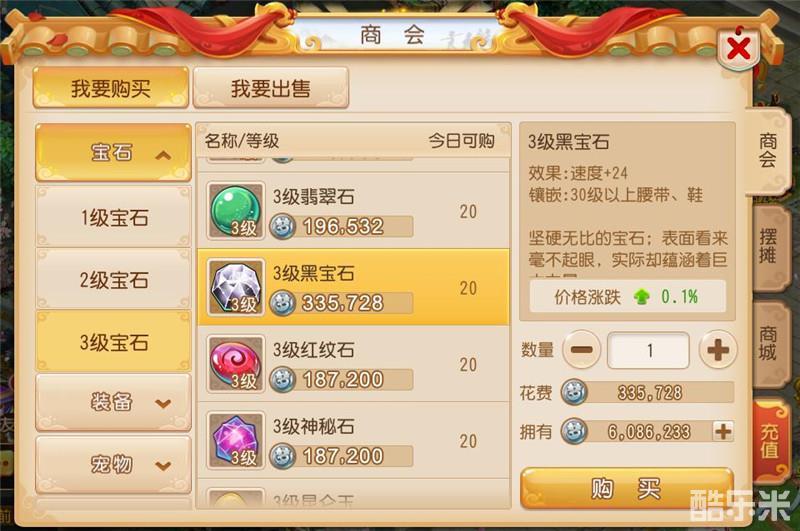The height and width of the screenshot is (531, 800).
Task: Select the 2级宝石 subcategory
Action: coord(113,280)
